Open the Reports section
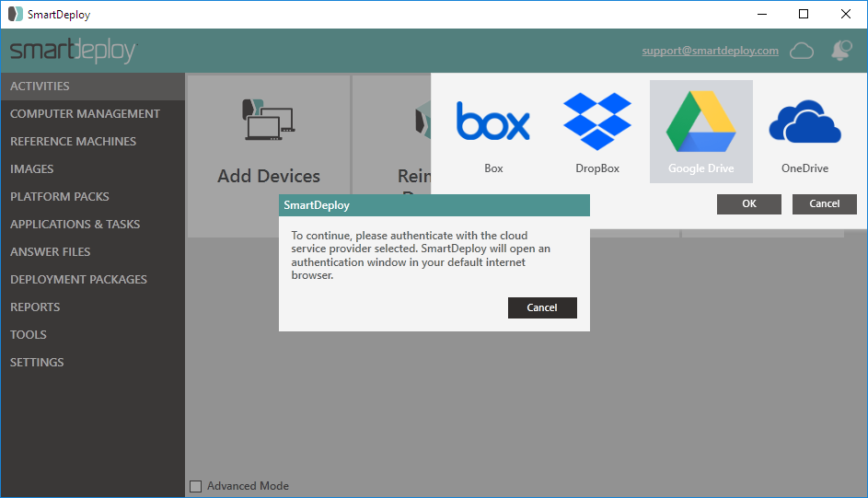 pyautogui.click(x=92, y=307)
